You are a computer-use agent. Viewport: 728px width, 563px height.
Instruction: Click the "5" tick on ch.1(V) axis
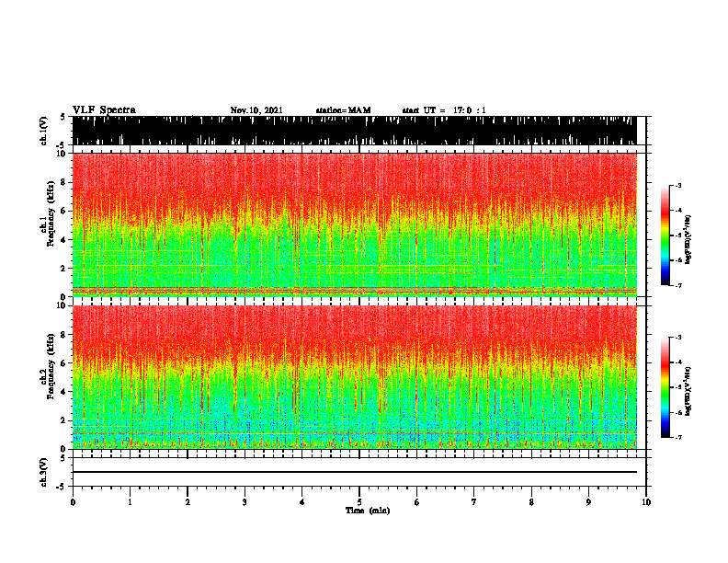pyautogui.click(x=63, y=117)
